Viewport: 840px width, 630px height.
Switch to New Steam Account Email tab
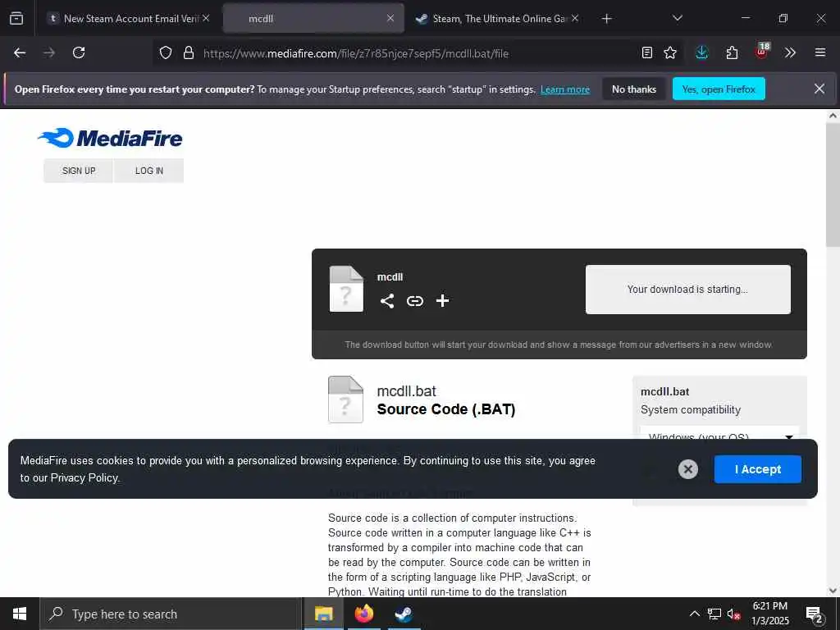pos(129,18)
